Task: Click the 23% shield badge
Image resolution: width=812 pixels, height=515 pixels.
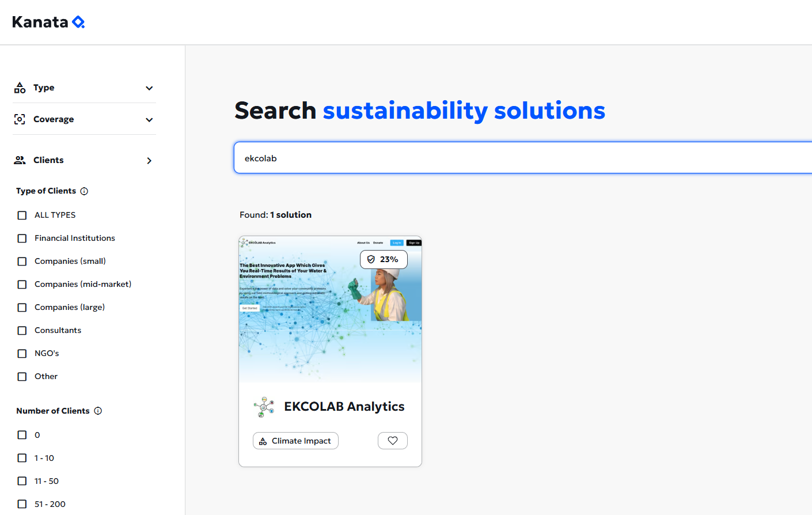Action: (x=384, y=259)
